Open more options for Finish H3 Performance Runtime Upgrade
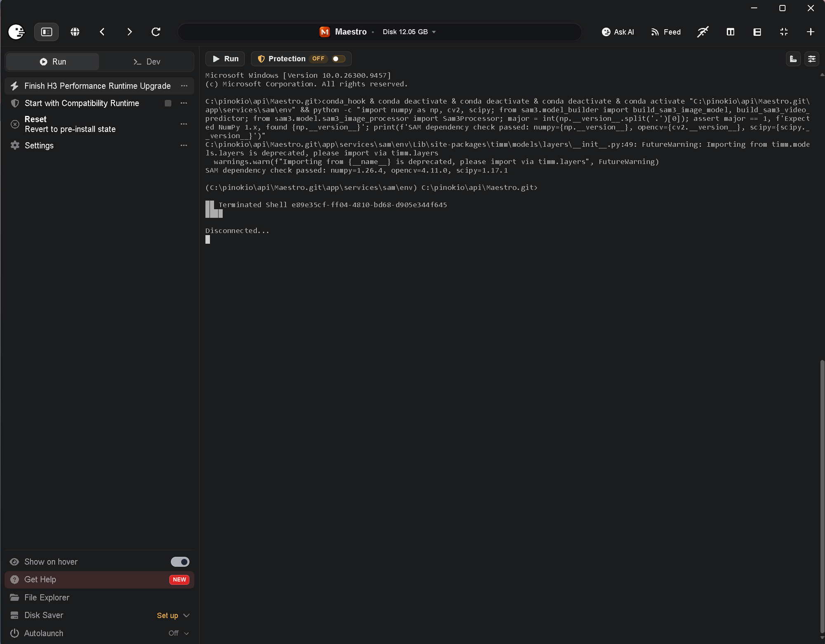The width and height of the screenshot is (825, 644). click(x=184, y=86)
